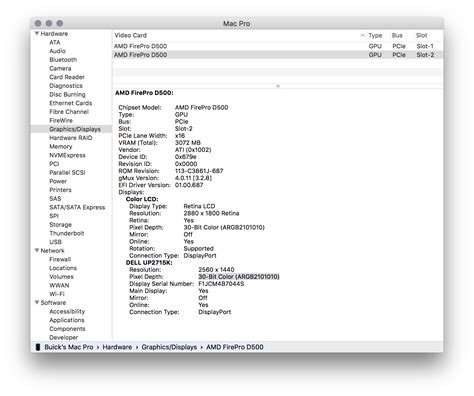
Task: Sort by the Type column header
Action: [x=375, y=35]
